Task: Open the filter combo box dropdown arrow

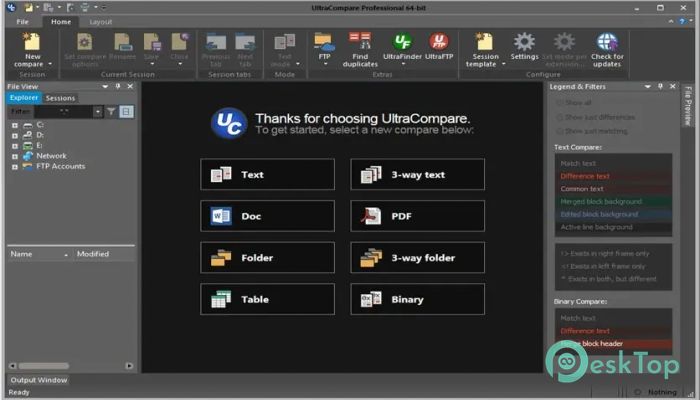Action: (98, 112)
